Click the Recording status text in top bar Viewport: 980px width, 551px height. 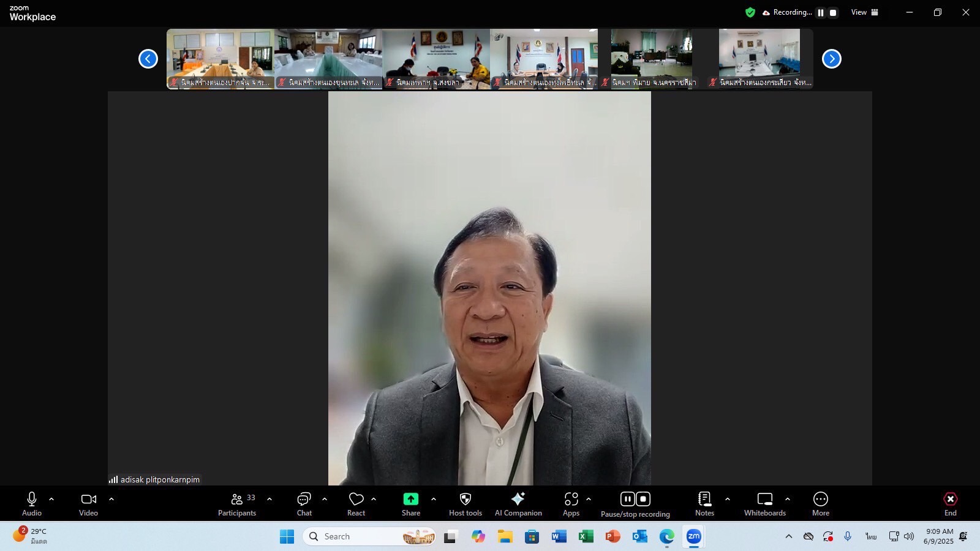click(793, 12)
